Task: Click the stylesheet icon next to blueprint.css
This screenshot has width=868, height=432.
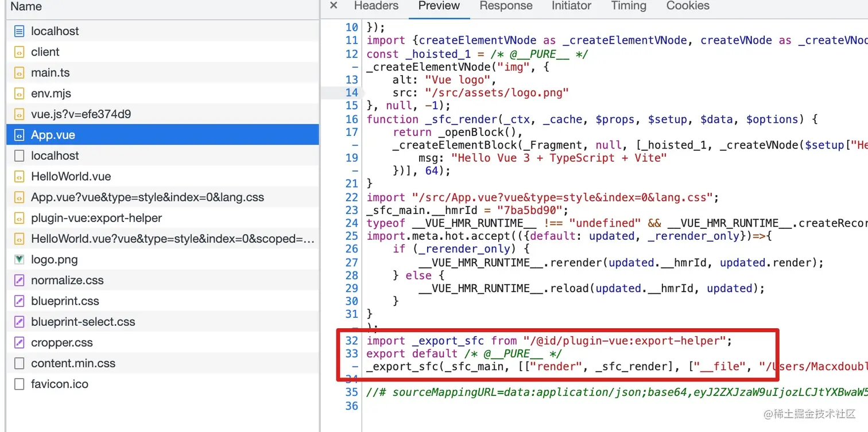Action: pos(19,301)
